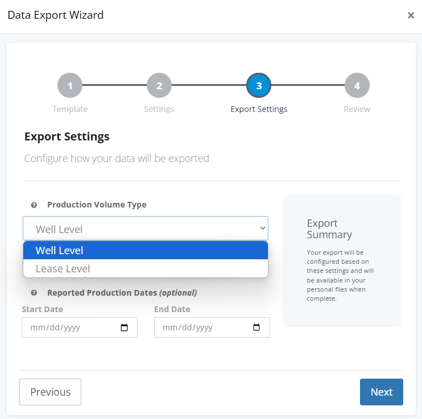422x419 pixels.
Task: Go to step 2 Settings circle
Action: (x=159, y=86)
